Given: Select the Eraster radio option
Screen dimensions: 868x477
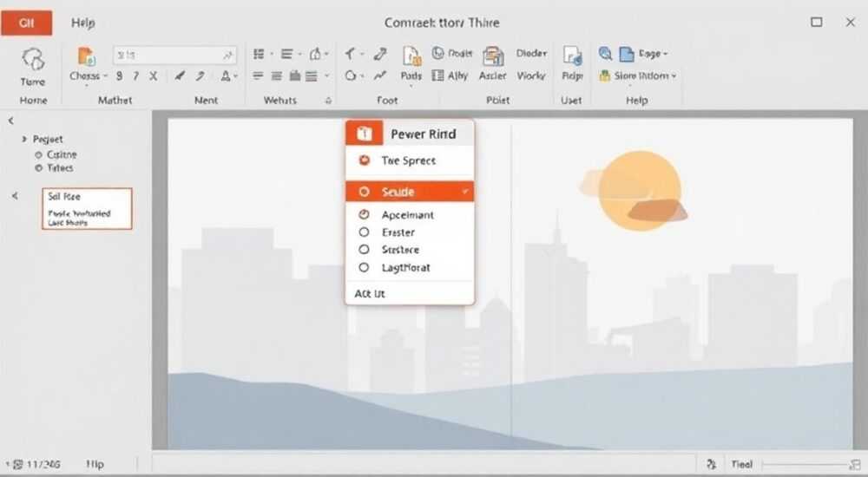Looking at the screenshot, I should click(x=364, y=232).
